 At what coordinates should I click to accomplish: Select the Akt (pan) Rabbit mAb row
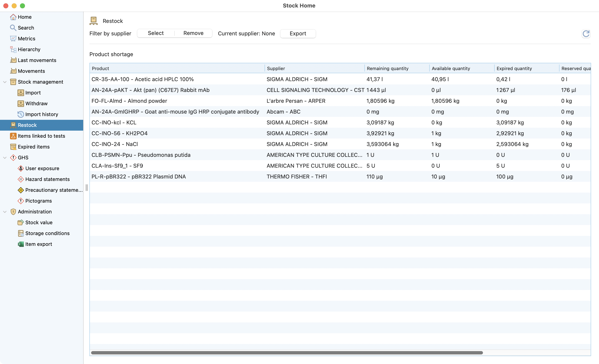point(340,90)
